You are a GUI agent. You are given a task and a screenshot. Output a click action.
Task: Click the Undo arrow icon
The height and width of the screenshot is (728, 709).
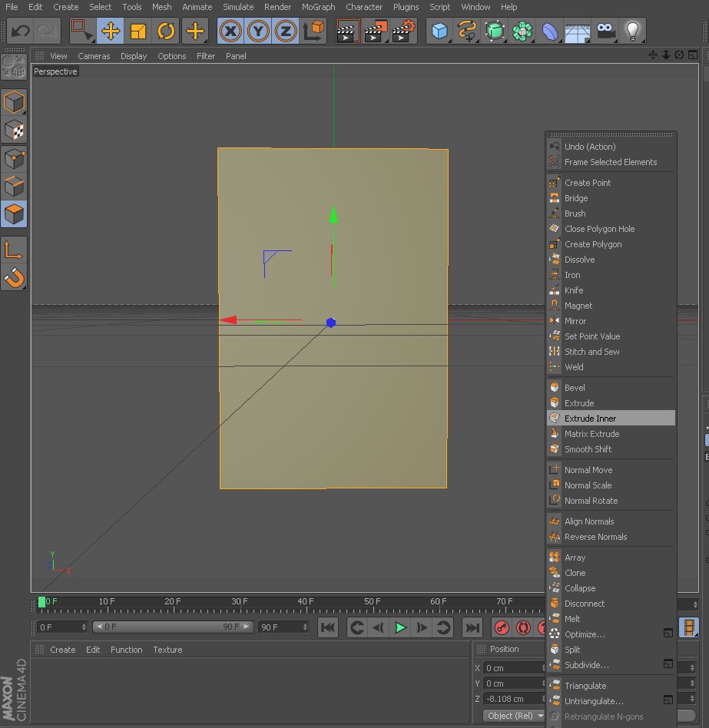[x=20, y=31]
